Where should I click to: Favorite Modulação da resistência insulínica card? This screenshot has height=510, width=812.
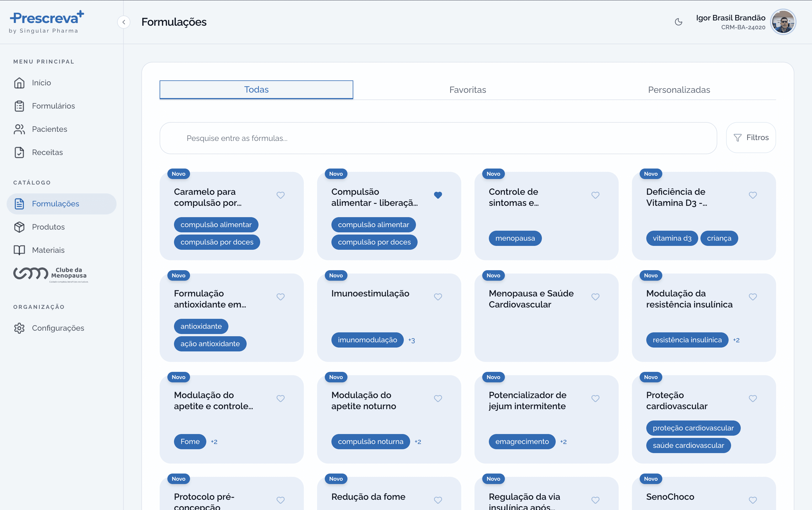point(753,297)
